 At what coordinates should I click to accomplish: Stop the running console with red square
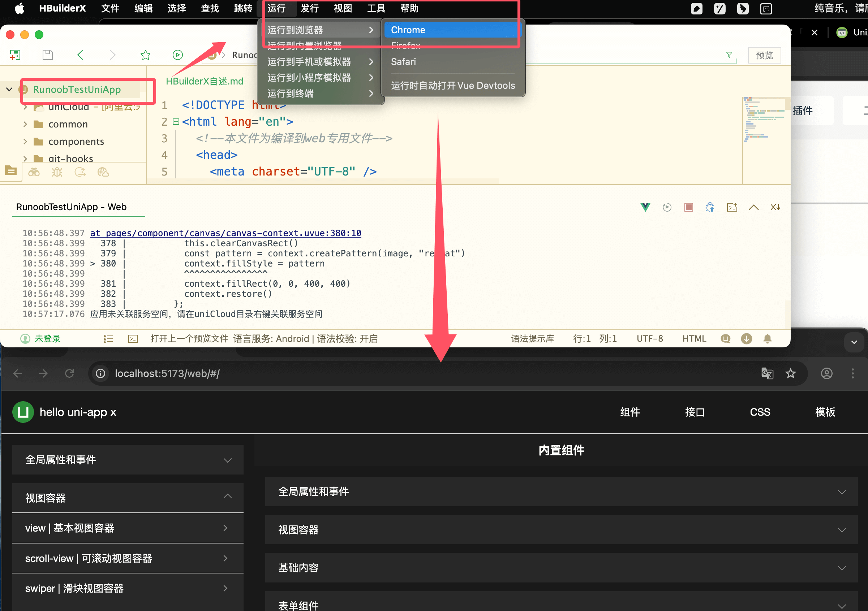tap(688, 207)
